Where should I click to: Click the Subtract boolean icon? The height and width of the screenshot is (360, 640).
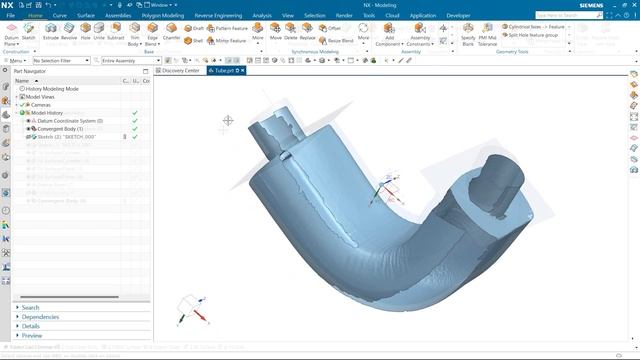point(116,31)
